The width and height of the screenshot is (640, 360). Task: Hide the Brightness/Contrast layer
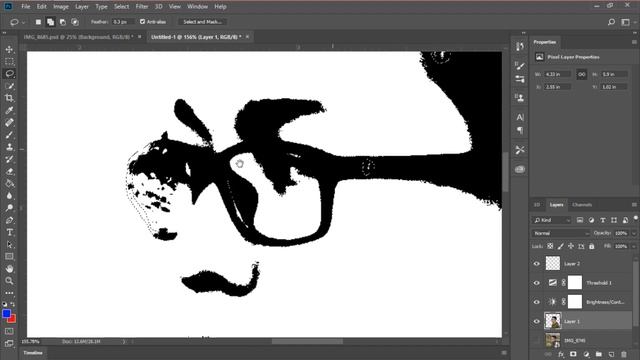coord(537,302)
